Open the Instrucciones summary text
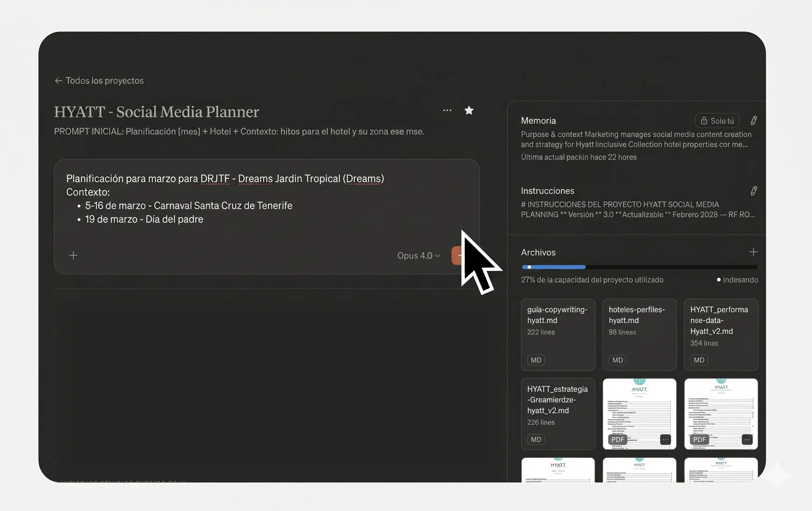 tap(638, 209)
